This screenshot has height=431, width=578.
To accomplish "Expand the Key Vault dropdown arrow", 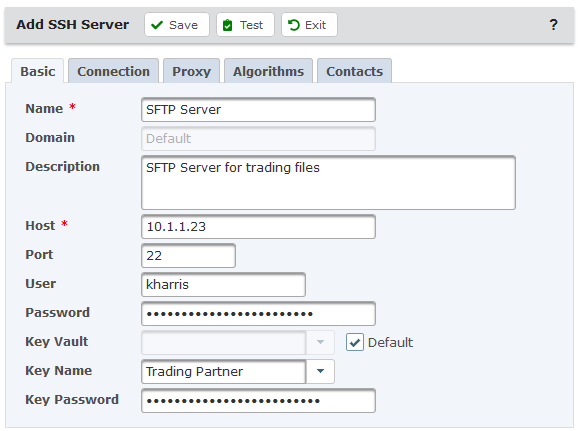I will (x=320, y=342).
